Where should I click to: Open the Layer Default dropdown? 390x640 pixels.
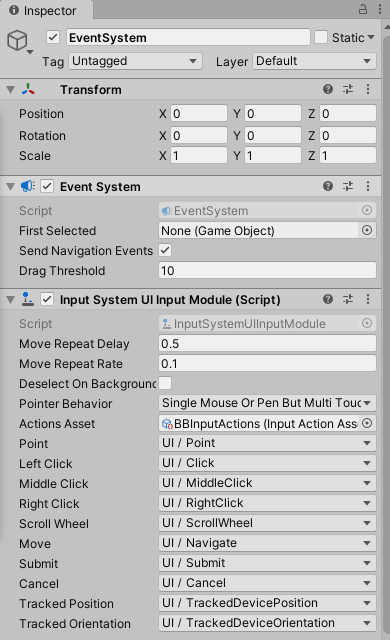(314, 61)
